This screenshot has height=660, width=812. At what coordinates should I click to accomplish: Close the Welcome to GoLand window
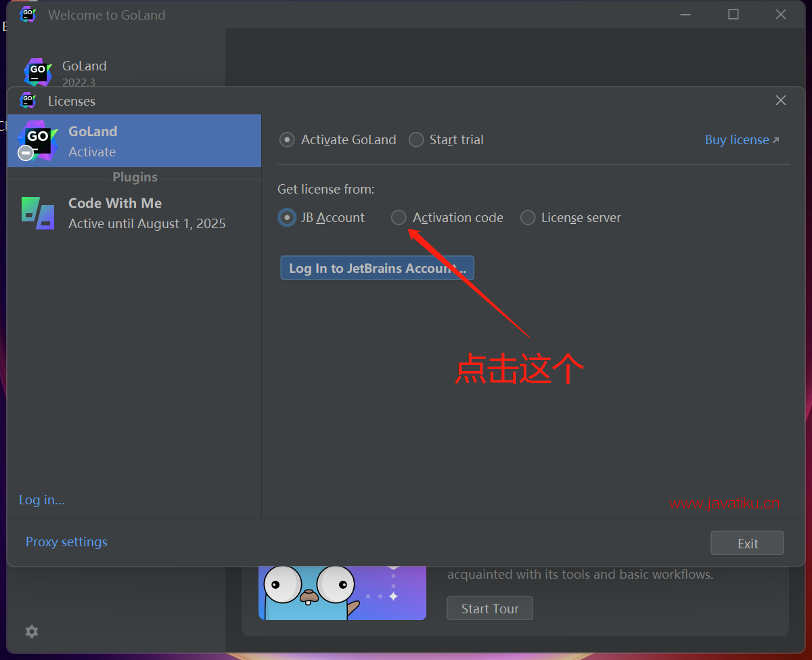(x=781, y=14)
